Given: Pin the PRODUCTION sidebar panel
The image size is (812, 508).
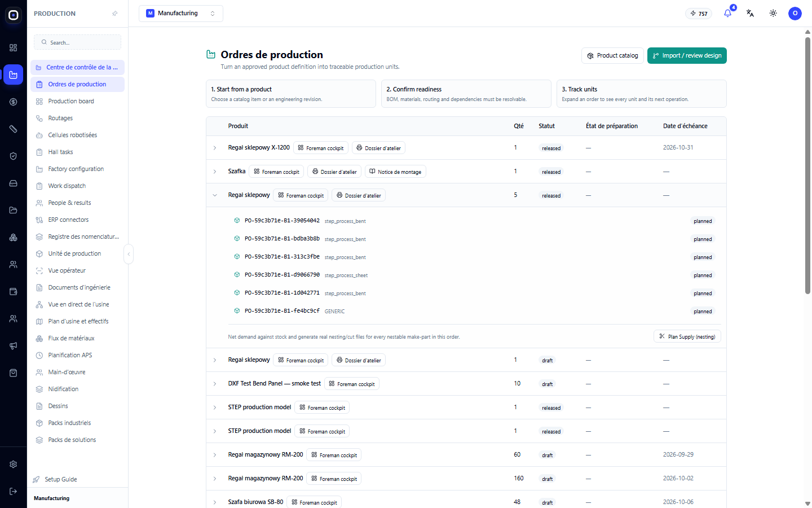Looking at the screenshot, I should click(x=115, y=14).
